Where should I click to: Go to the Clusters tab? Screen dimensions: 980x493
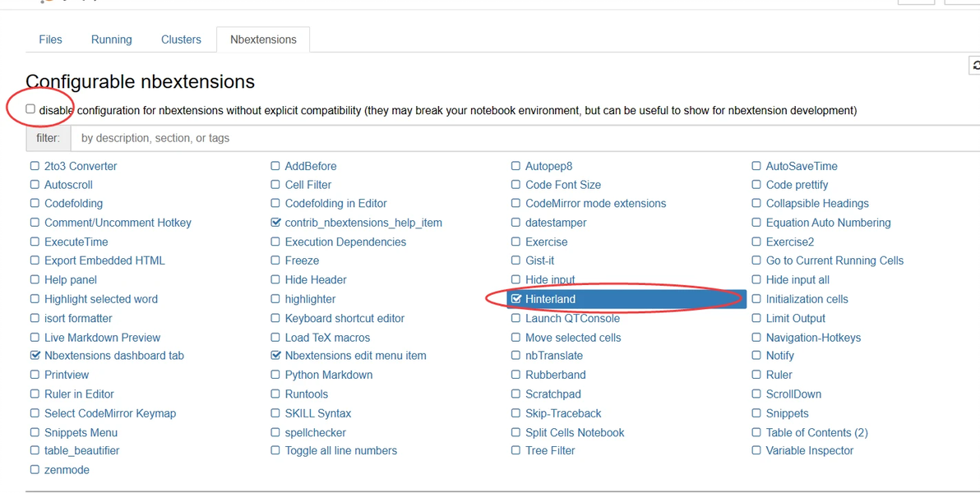pyautogui.click(x=181, y=39)
